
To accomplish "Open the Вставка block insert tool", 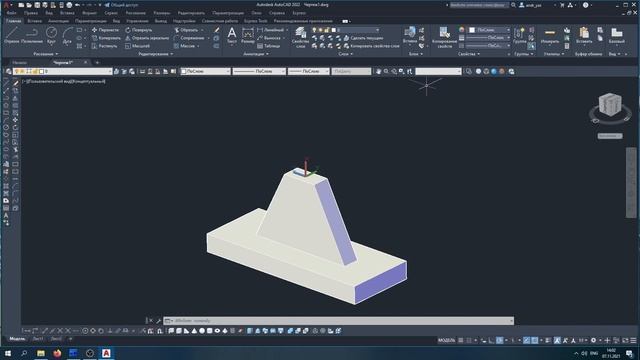I will [409, 35].
